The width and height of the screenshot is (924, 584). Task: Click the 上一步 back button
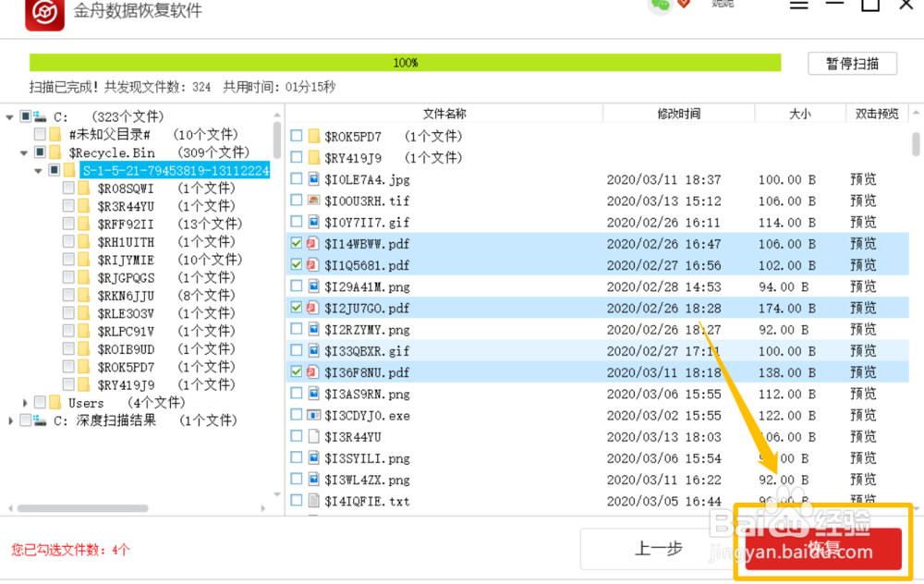658,549
